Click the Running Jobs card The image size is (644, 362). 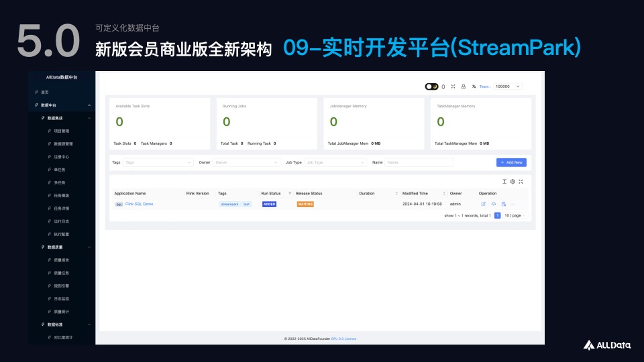pos(266,123)
